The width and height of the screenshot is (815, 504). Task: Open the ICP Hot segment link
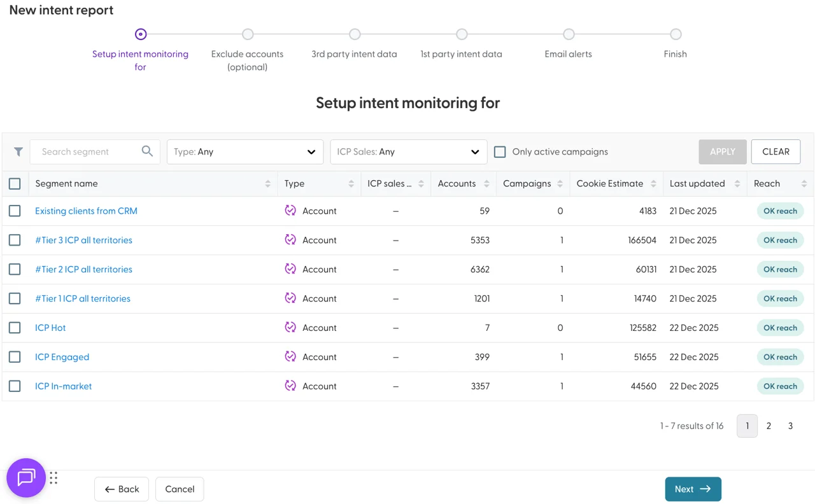coord(50,328)
